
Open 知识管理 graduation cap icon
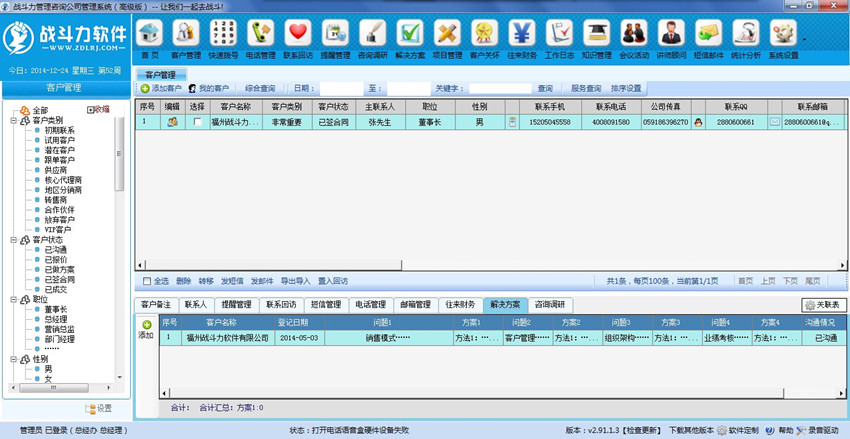click(597, 33)
